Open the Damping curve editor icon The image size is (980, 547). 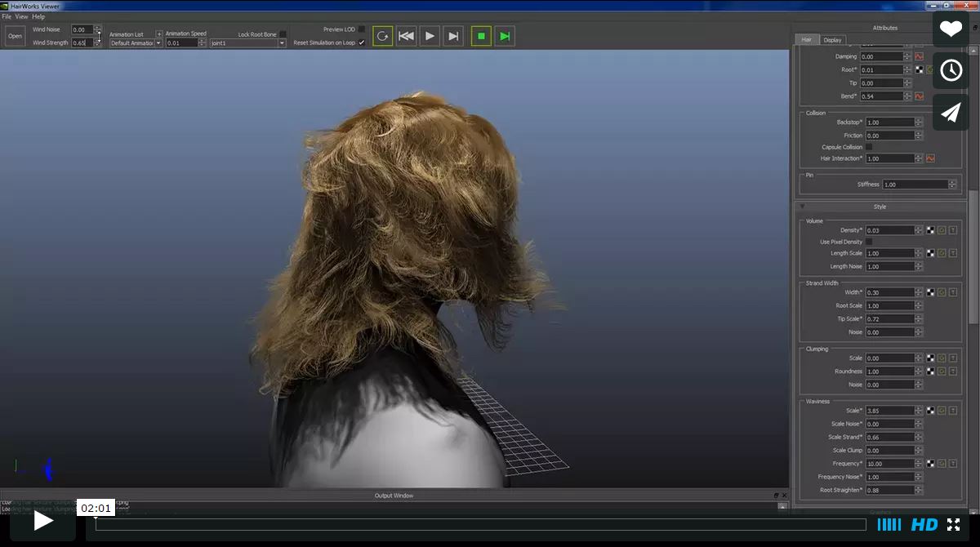tap(919, 57)
